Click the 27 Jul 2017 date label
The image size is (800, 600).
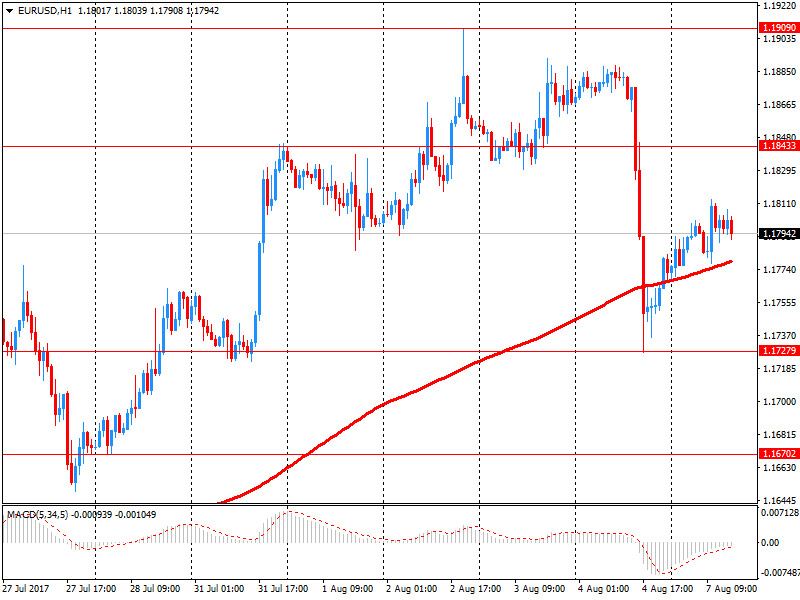26,589
